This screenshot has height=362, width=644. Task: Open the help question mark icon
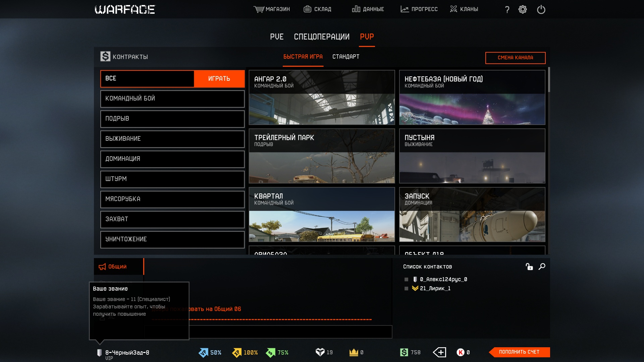pyautogui.click(x=507, y=9)
